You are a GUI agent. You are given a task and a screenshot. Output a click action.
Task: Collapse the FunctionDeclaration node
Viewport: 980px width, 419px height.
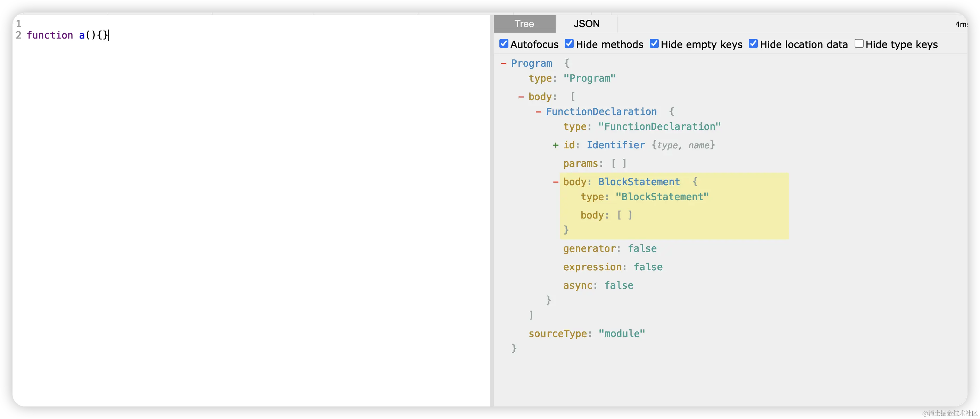pos(538,112)
